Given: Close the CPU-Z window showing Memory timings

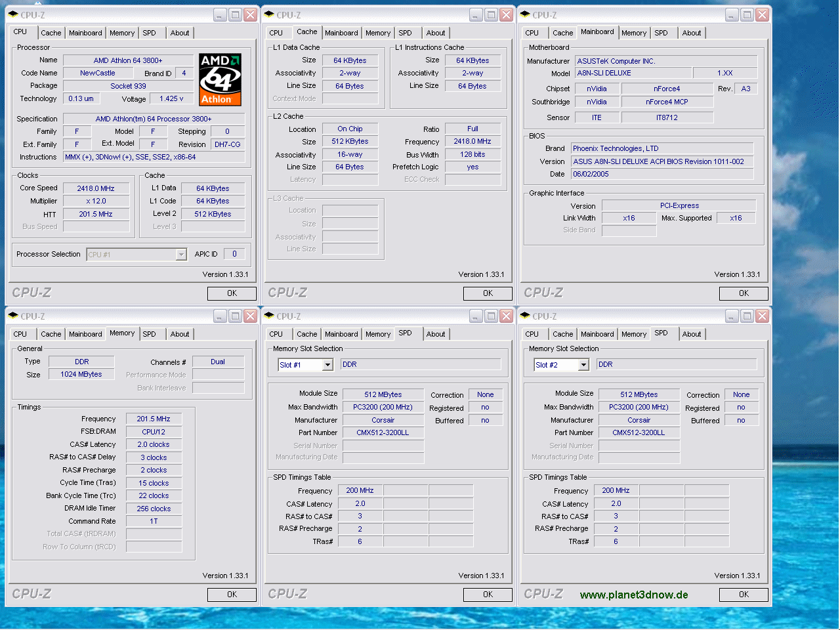Looking at the screenshot, I should click(250, 316).
